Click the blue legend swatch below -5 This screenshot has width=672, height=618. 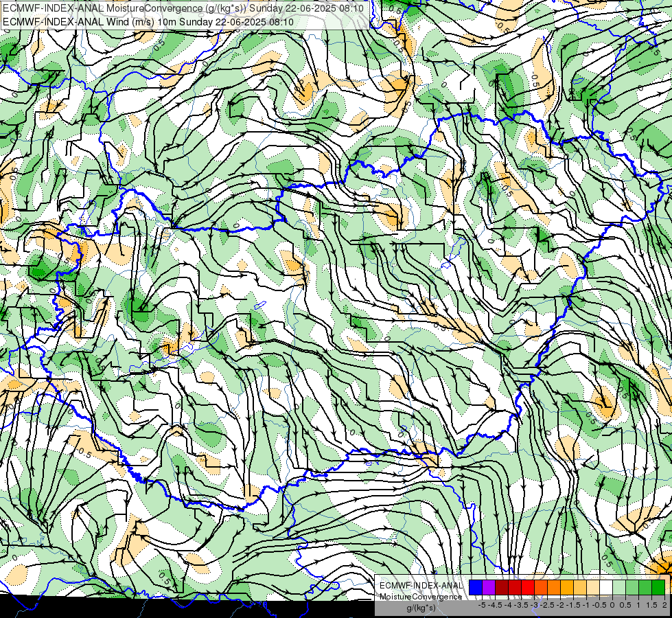point(476,588)
